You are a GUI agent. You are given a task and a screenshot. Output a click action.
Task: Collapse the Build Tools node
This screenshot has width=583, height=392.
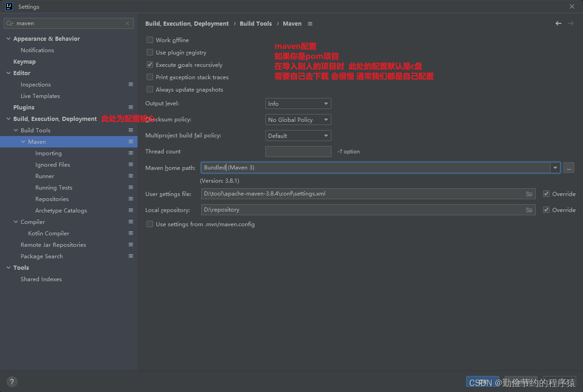pyautogui.click(x=16, y=130)
